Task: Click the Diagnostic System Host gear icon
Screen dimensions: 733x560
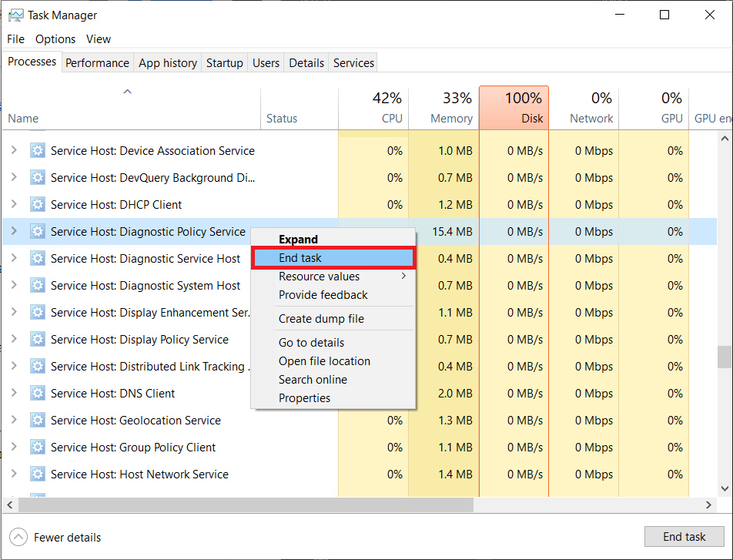Action: 38,285
